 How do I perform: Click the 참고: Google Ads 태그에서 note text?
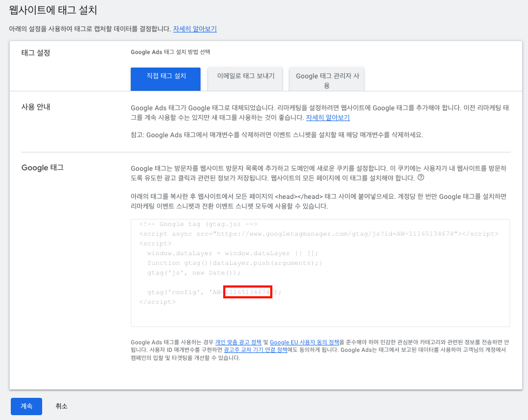(x=277, y=135)
